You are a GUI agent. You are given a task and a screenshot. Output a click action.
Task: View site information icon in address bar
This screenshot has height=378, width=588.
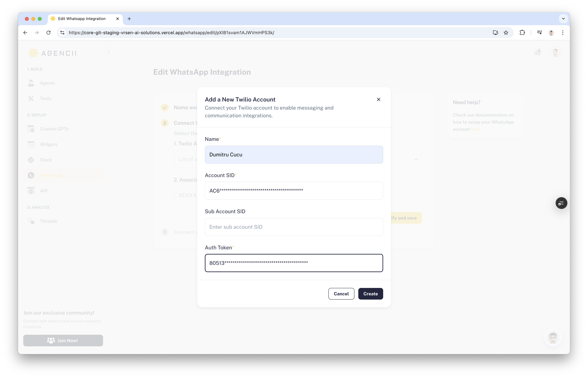pyautogui.click(x=62, y=33)
